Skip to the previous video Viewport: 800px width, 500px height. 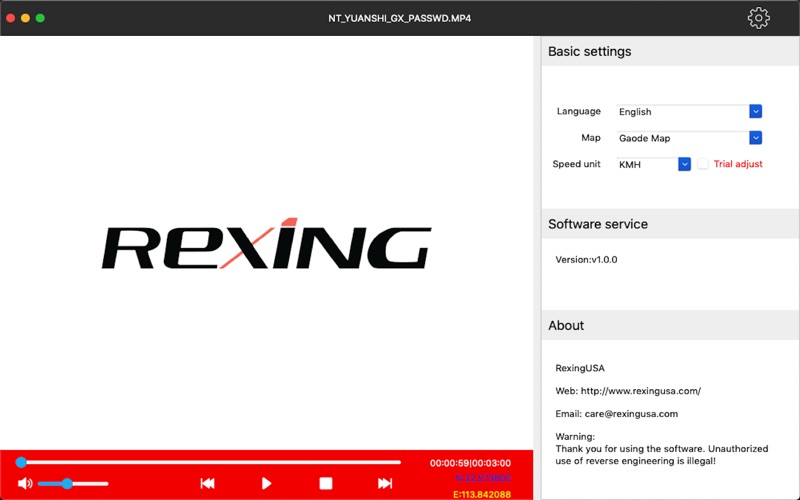[x=207, y=483]
